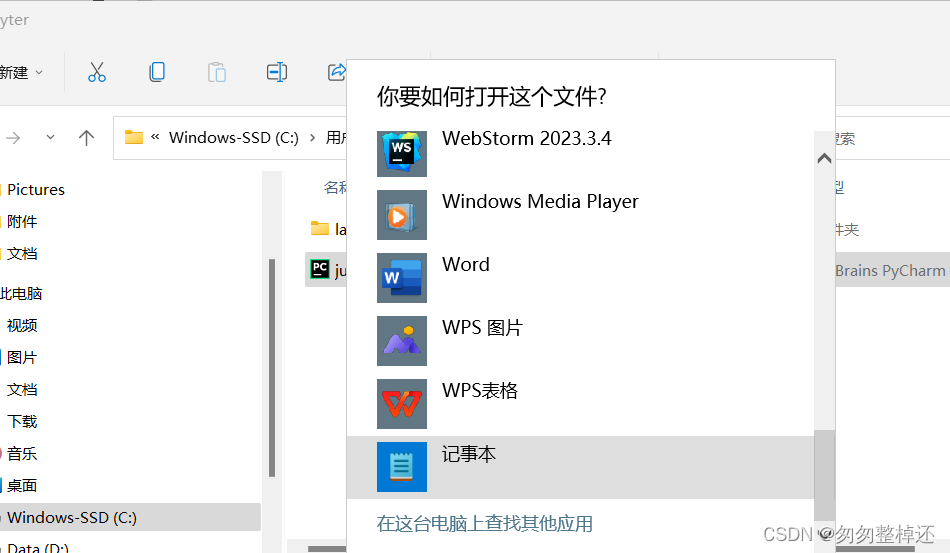Click the Copy icon in Explorer toolbar

click(157, 72)
